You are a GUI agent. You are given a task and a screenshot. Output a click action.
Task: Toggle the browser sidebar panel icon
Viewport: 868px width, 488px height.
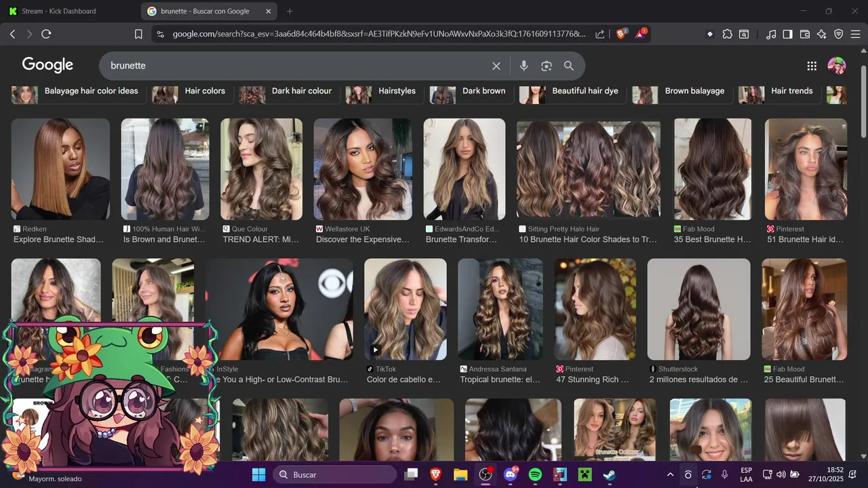coord(787,34)
